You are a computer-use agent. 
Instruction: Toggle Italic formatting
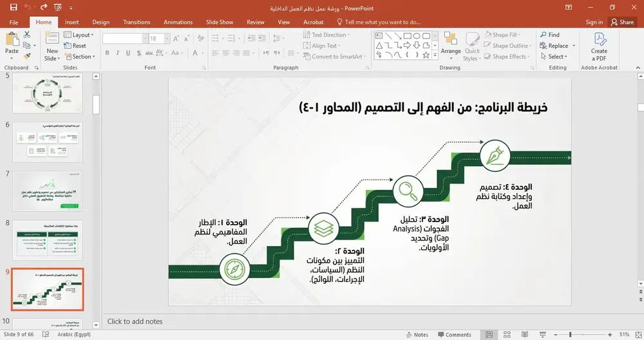pyautogui.click(x=117, y=53)
